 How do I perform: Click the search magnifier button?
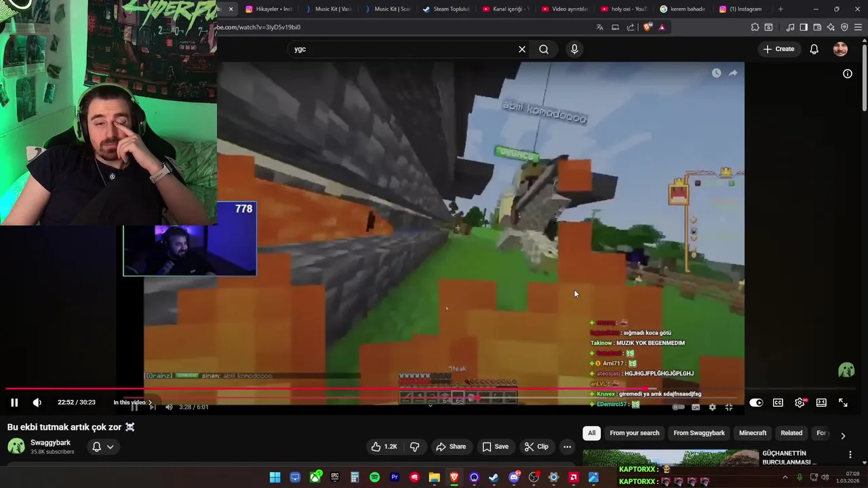coord(544,49)
